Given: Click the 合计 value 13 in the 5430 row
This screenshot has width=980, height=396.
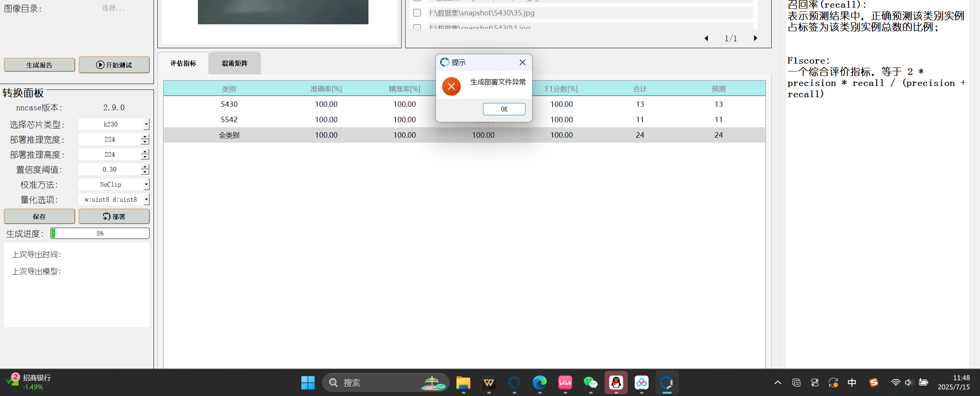Looking at the screenshot, I should point(640,104).
